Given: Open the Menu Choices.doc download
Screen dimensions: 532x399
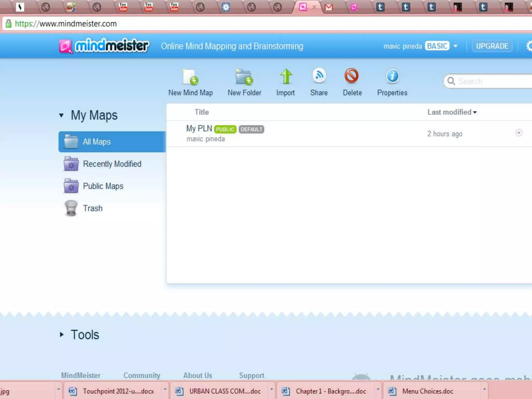Looking at the screenshot, I should [x=427, y=391].
